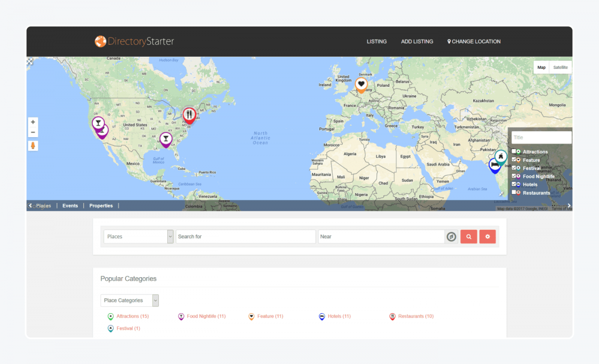
Task: Click inside the Title filter input field
Action: point(541,137)
